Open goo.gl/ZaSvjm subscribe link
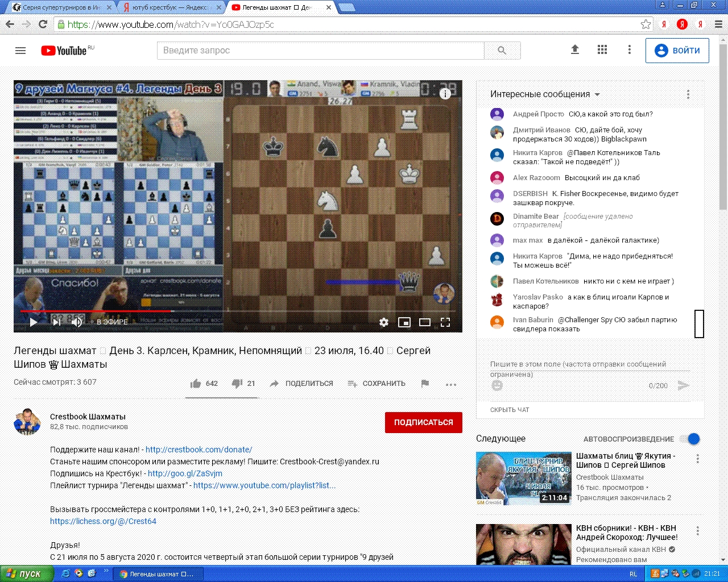The height and width of the screenshot is (582, 728). (x=185, y=473)
